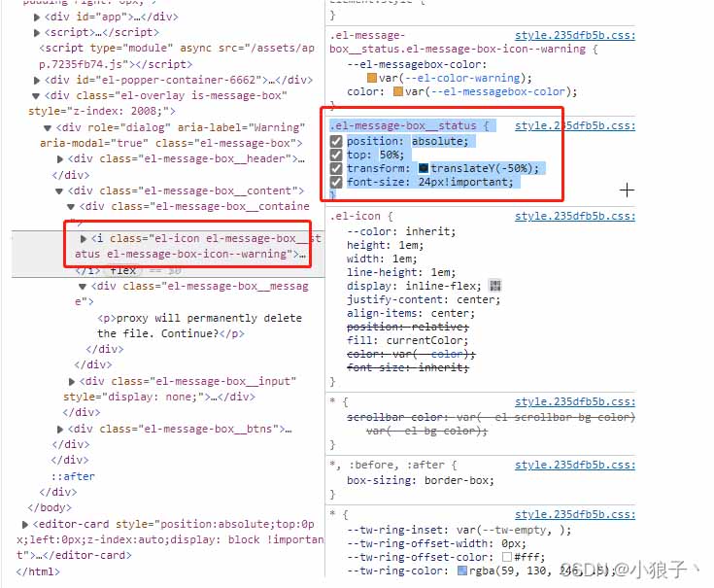
Task: Expand the editor-card element node
Action: tap(25, 525)
